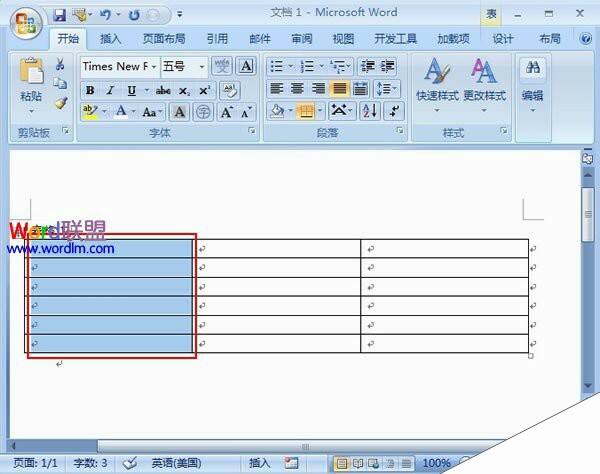Open Change Styles menu

tap(484, 86)
